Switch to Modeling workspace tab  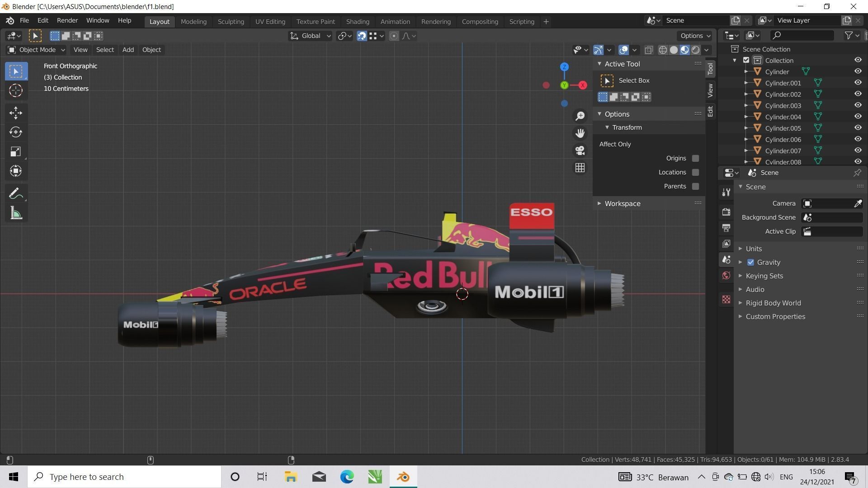[x=193, y=21]
